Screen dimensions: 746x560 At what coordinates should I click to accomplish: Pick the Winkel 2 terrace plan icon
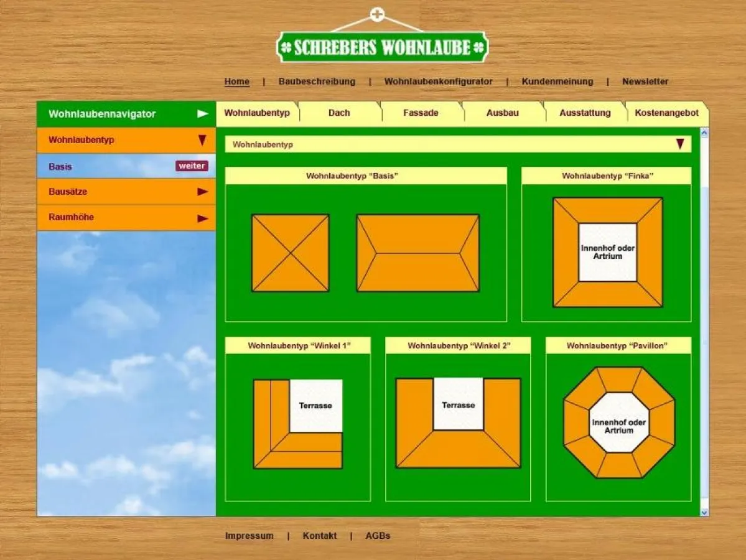click(x=458, y=422)
